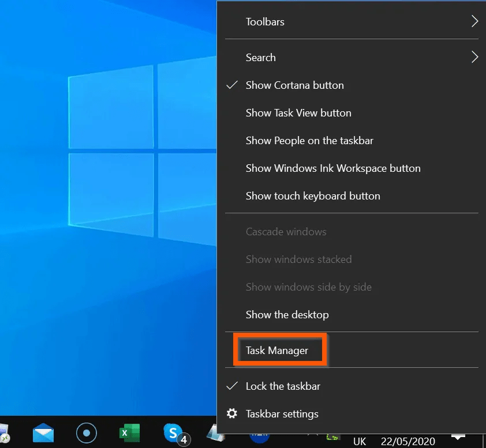The height and width of the screenshot is (448, 486).
Task: Toggle Show Cortana button
Action: pyautogui.click(x=294, y=85)
